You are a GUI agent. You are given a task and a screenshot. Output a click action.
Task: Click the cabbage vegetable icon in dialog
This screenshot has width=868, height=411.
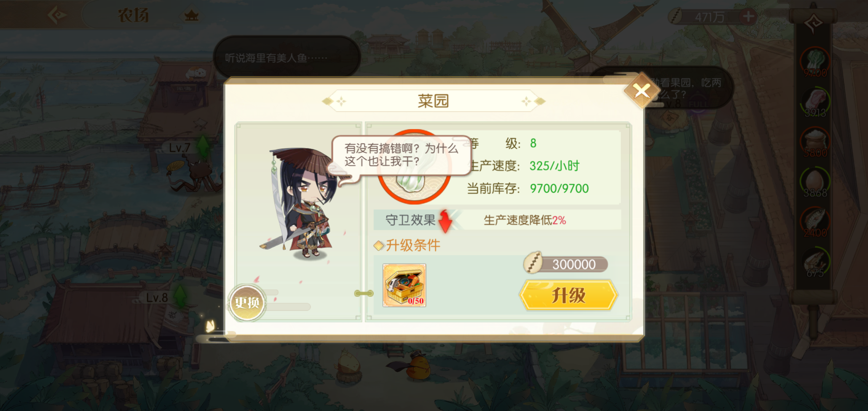pyautogui.click(x=414, y=167)
